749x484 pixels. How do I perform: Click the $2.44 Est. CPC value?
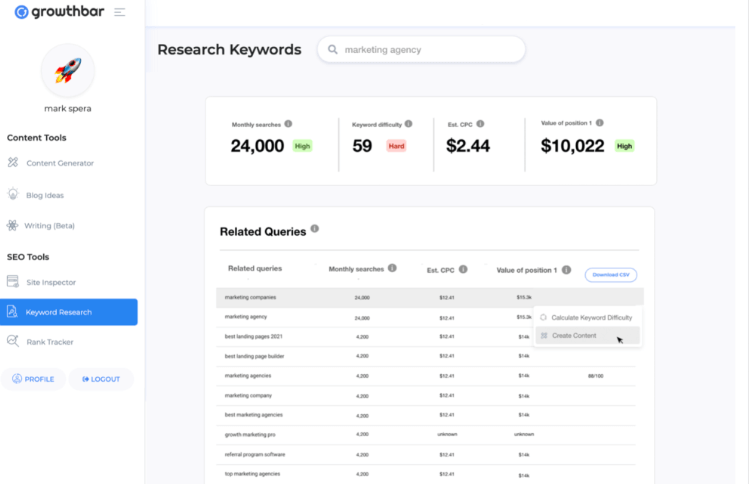click(x=468, y=146)
